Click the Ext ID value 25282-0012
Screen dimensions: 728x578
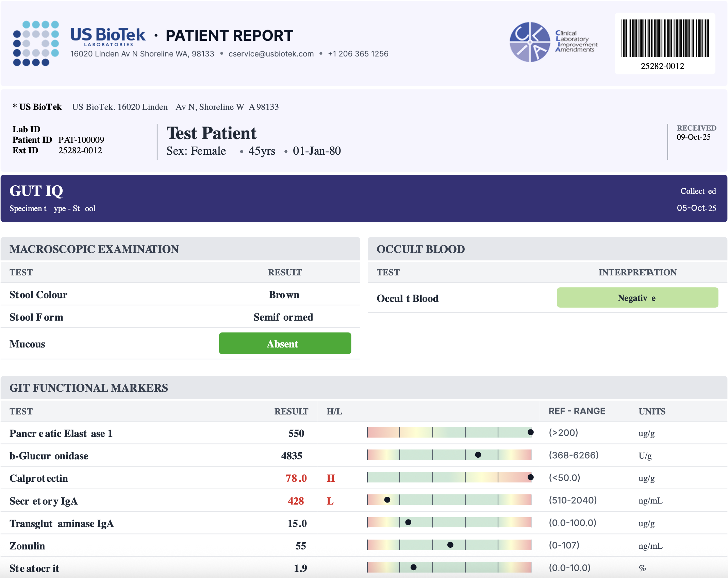point(80,150)
